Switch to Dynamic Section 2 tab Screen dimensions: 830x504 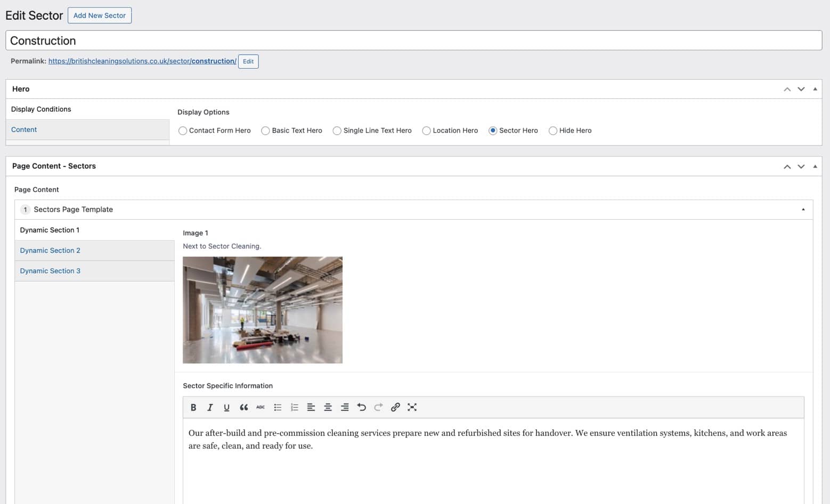click(95, 250)
